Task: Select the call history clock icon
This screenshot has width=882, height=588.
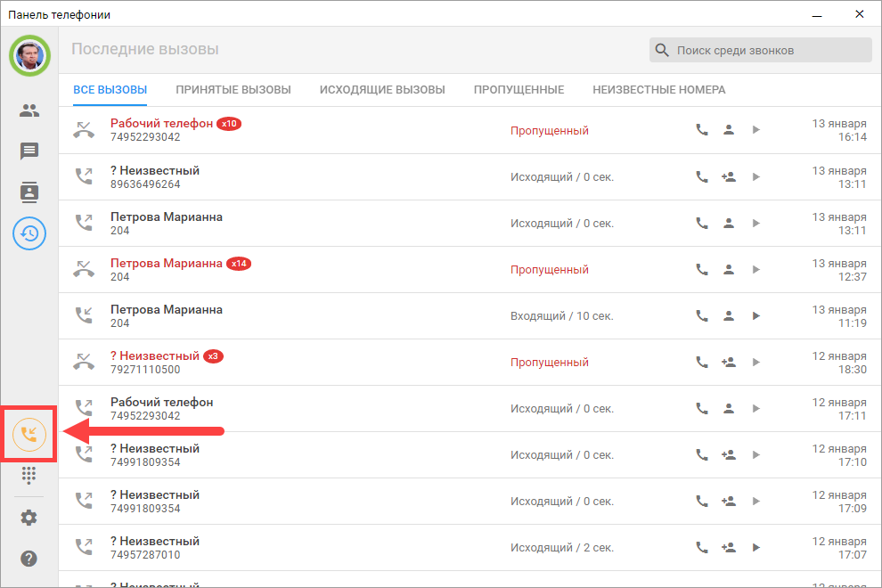Action: pyautogui.click(x=29, y=233)
